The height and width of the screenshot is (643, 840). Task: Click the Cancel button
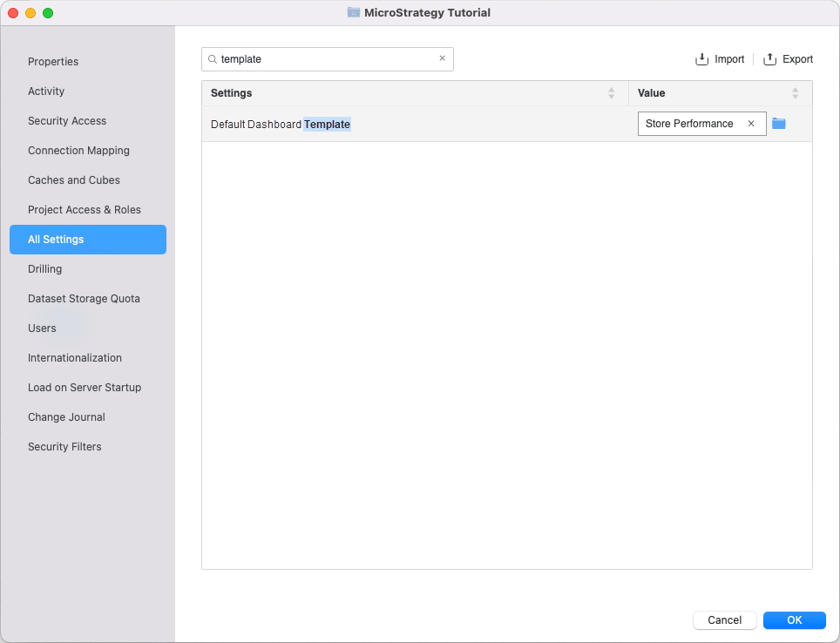coord(724,620)
